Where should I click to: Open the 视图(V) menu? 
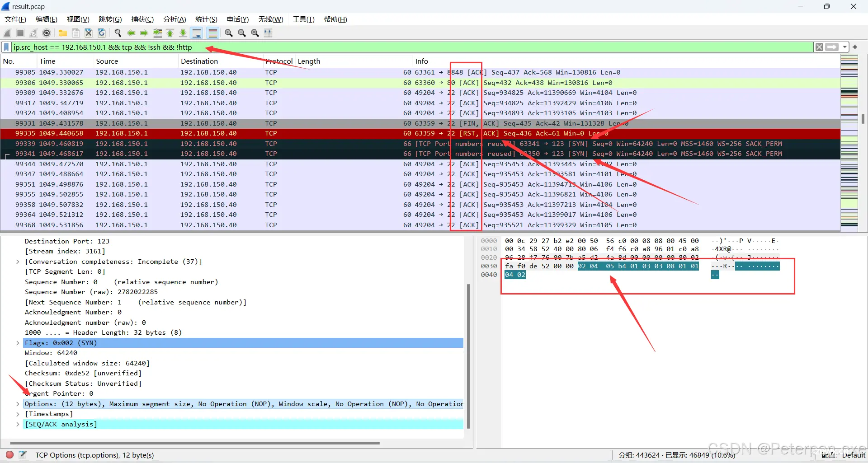(x=78, y=19)
